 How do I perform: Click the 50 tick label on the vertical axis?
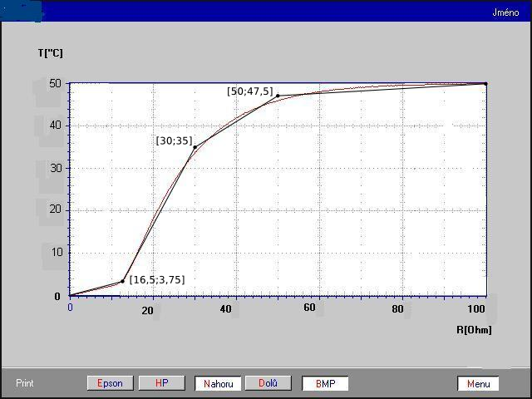click(x=55, y=83)
